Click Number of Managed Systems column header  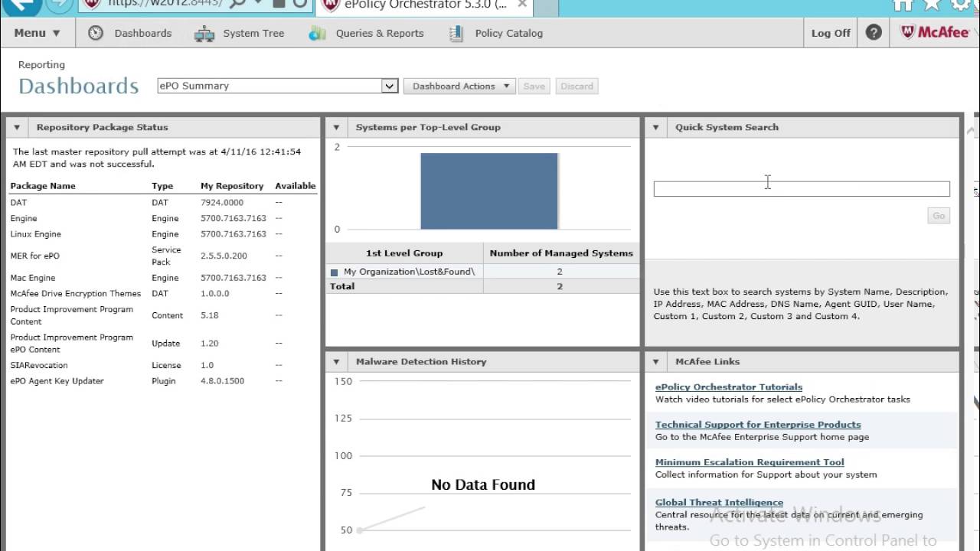[x=561, y=253]
